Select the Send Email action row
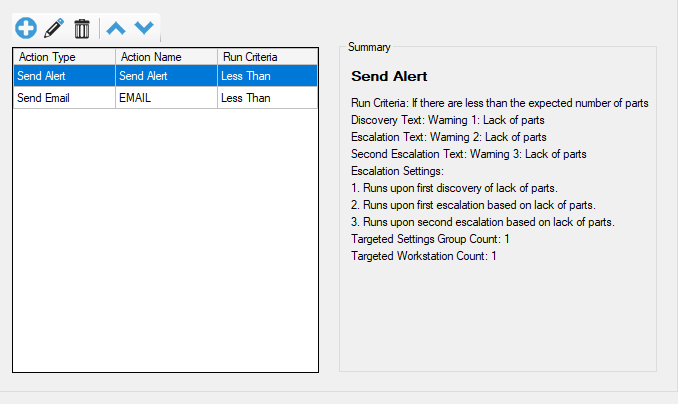This screenshot has height=404, width=678. pos(166,98)
